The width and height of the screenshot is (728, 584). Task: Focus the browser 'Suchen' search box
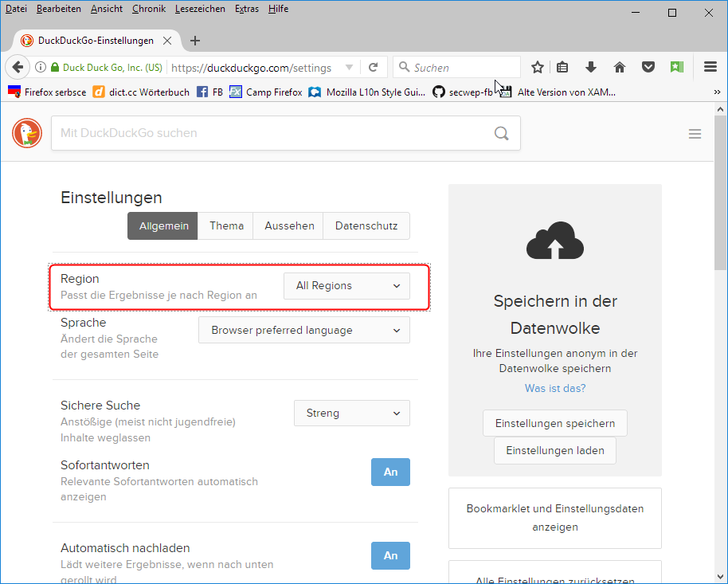click(x=457, y=68)
